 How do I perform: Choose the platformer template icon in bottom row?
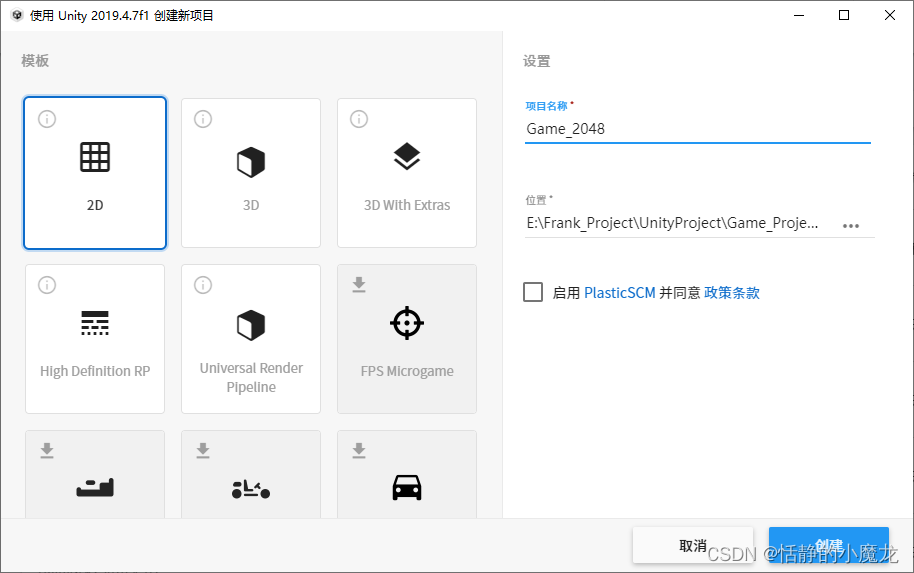coord(95,487)
